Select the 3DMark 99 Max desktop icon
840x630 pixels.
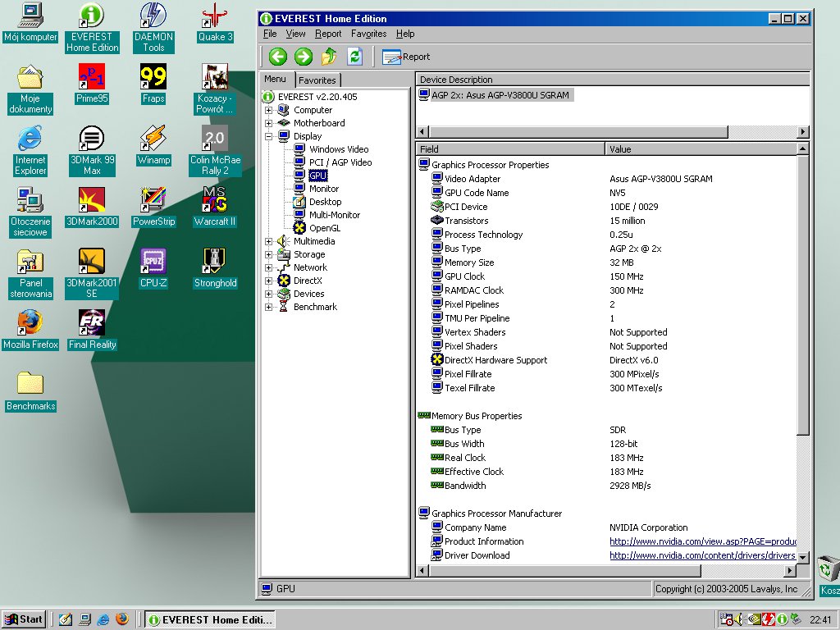click(x=92, y=150)
